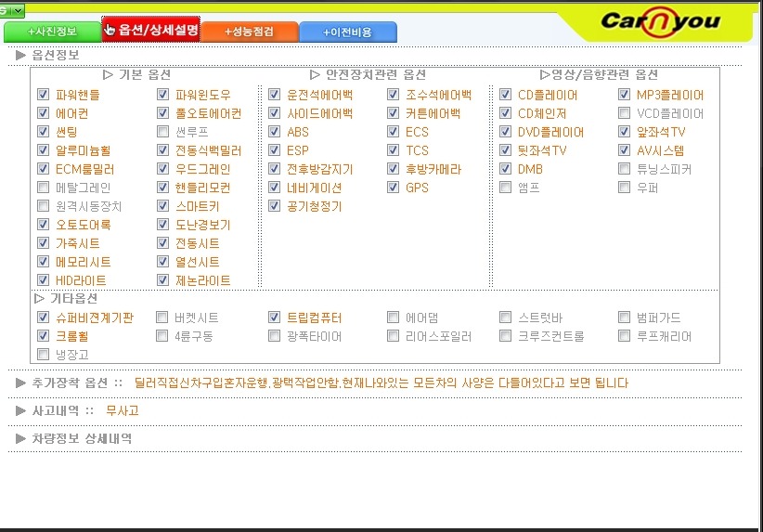Toggle the 에어컨 checkbox

pos(44,113)
